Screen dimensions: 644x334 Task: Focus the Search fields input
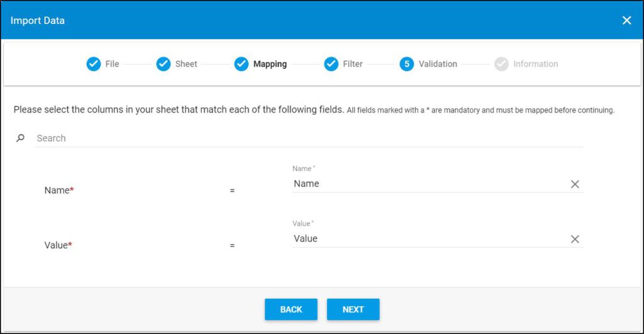tap(309, 138)
